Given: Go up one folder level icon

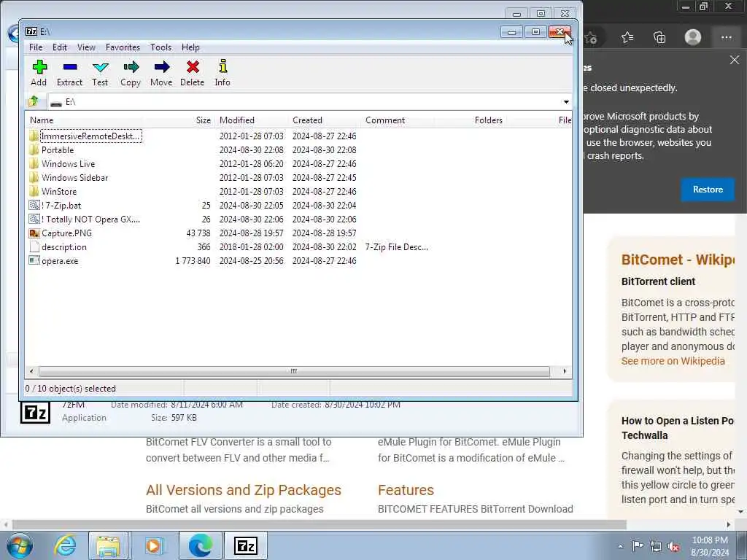Looking at the screenshot, I should [34, 101].
